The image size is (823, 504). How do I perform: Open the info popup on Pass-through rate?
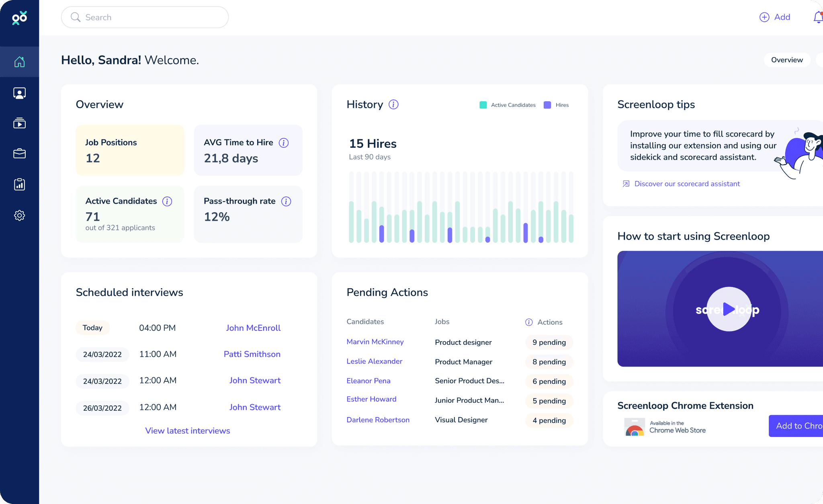[286, 201]
